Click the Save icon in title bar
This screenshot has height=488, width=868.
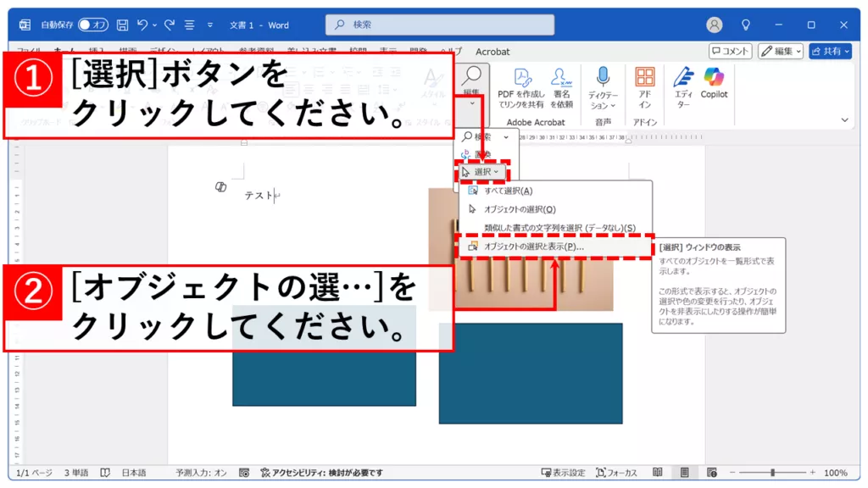[122, 25]
